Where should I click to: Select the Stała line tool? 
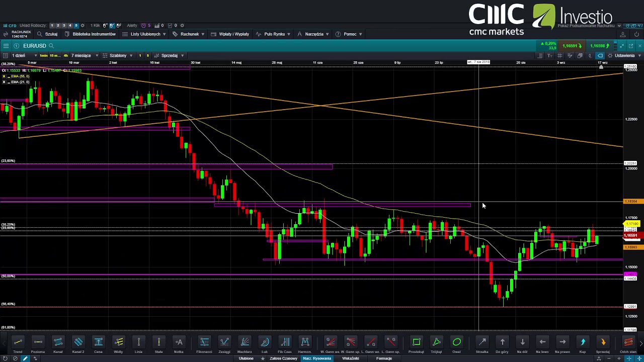[x=158, y=344]
